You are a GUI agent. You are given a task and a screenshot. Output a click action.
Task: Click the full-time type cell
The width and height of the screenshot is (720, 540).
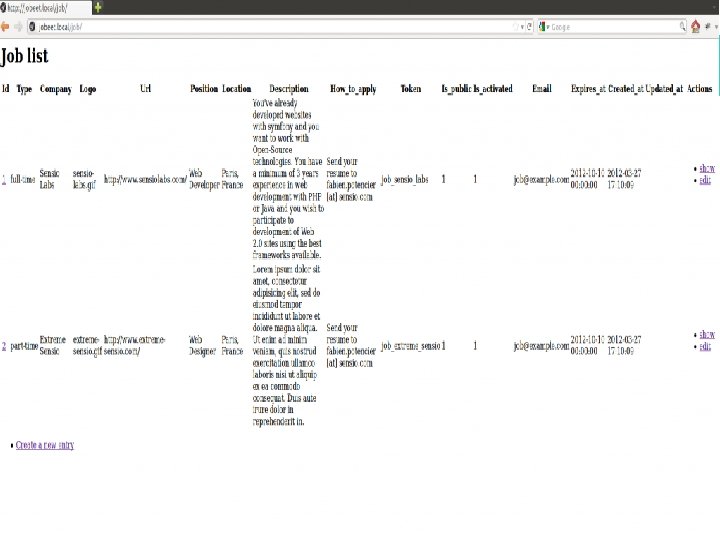[23, 179]
